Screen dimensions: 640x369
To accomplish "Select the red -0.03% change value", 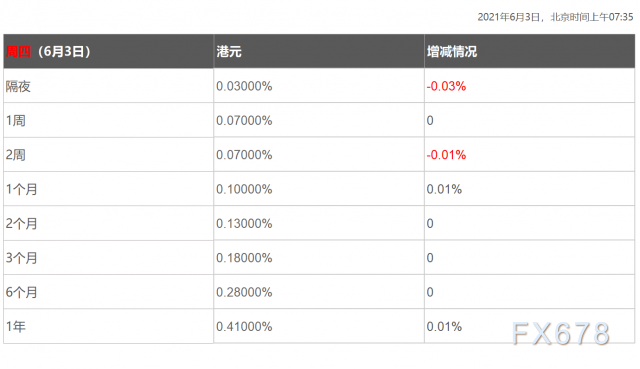I will (x=446, y=86).
